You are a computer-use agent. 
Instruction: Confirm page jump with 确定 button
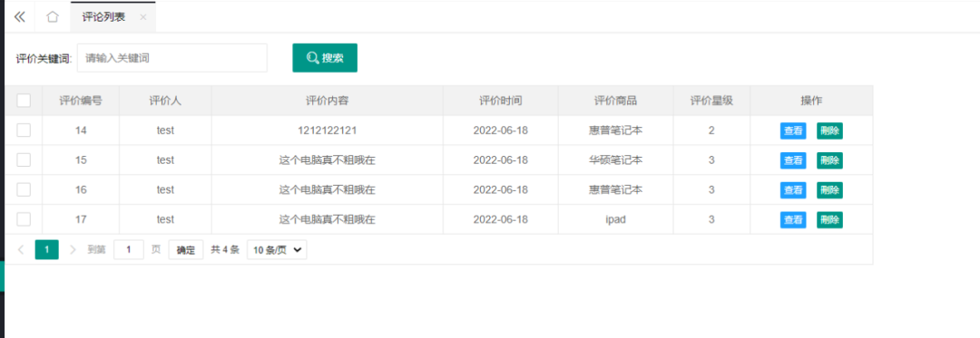pos(186,250)
